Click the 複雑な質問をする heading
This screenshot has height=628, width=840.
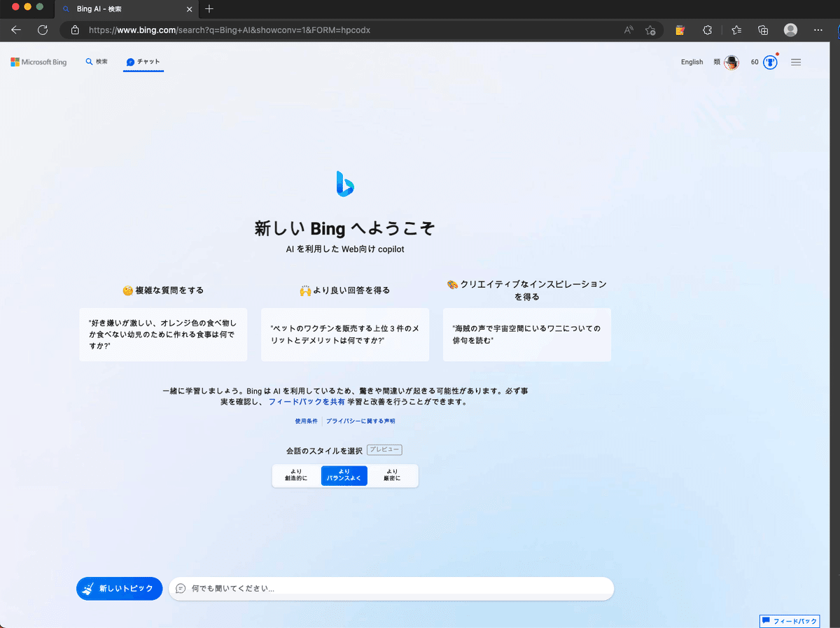pyautogui.click(x=163, y=290)
